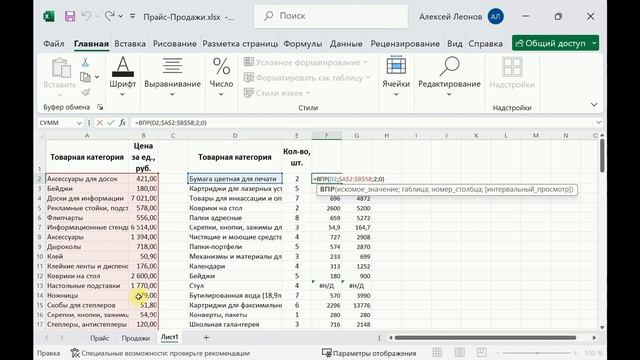
Task: Click the horizontal scrollbar right arrow
Action: click(x=594, y=338)
